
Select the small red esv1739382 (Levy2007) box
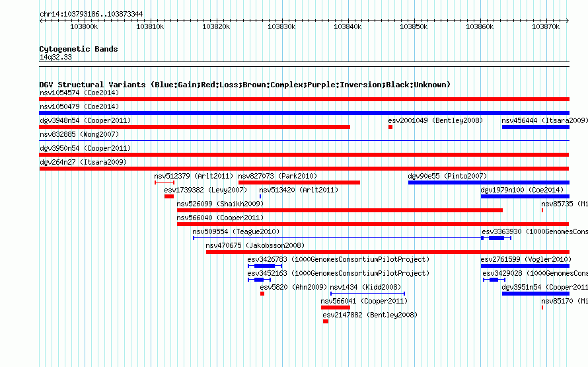point(169,196)
